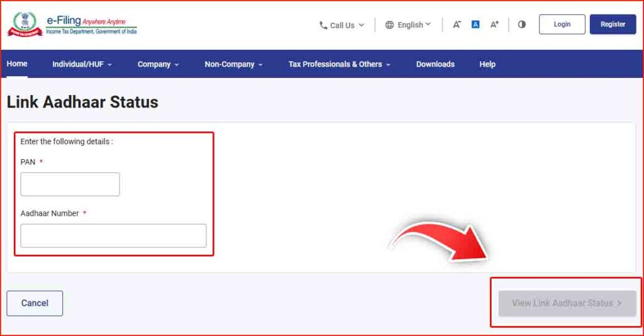Go to the Home tab
The width and height of the screenshot is (644, 336).
point(17,64)
